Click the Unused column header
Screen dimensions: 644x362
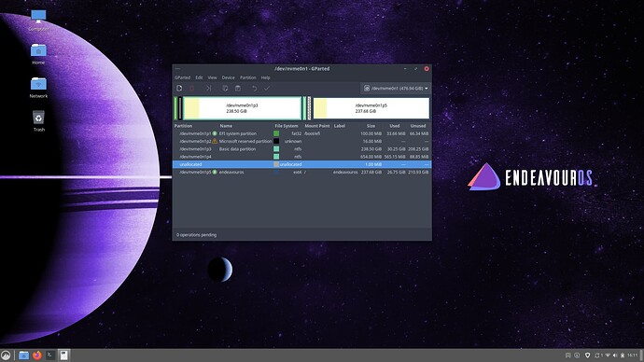pyautogui.click(x=418, y=126)
